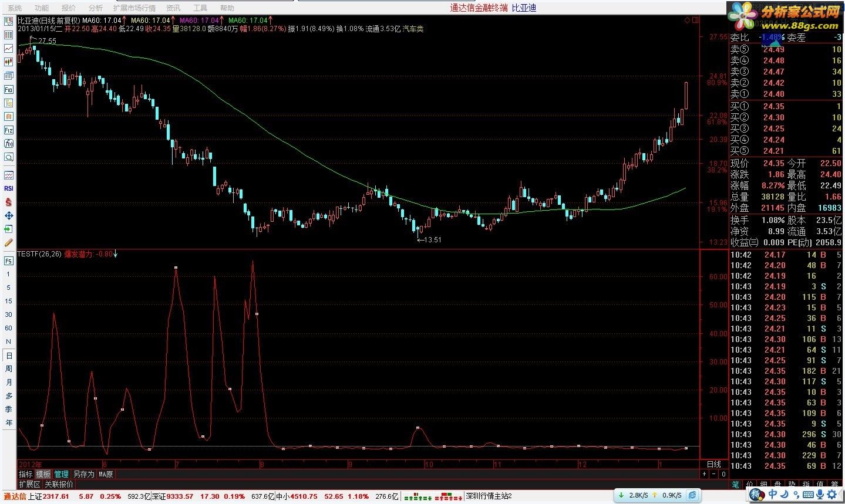Click the topmost checklist icon in sidebar
Screen dimensions: 845x504
pyautogui.click(x=9, y=22)
